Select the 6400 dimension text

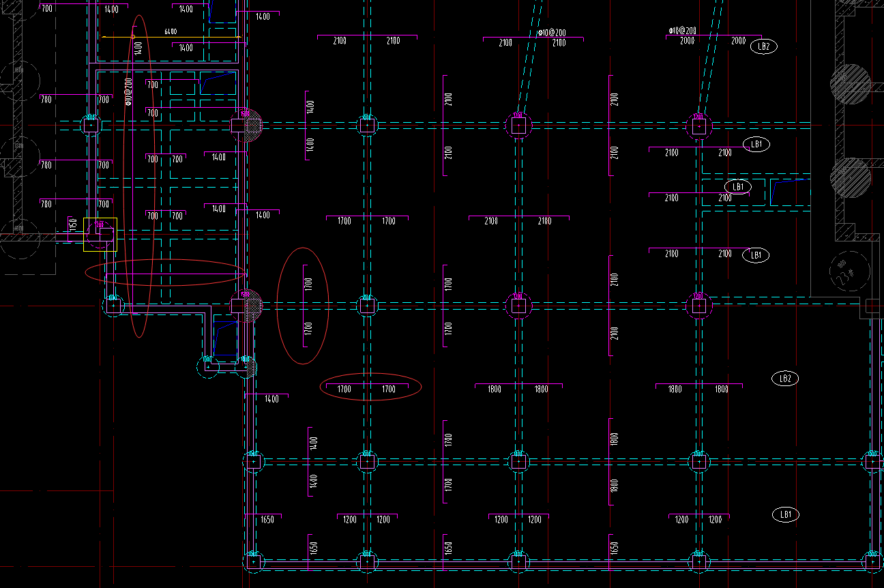(x=171, y=31)
